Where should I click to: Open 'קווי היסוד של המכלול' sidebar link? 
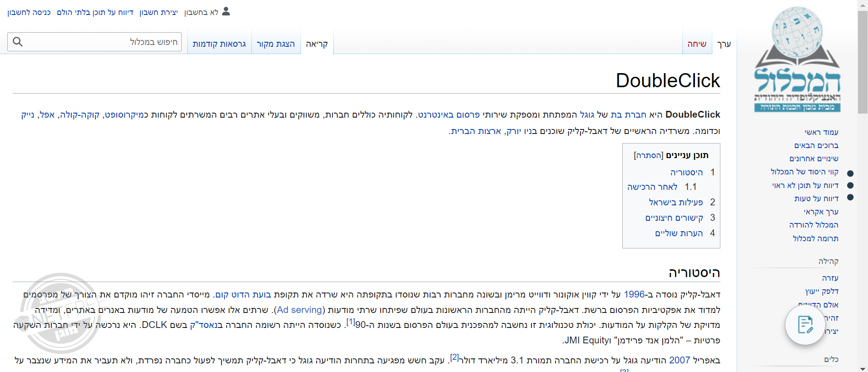[x=804, y=172]
